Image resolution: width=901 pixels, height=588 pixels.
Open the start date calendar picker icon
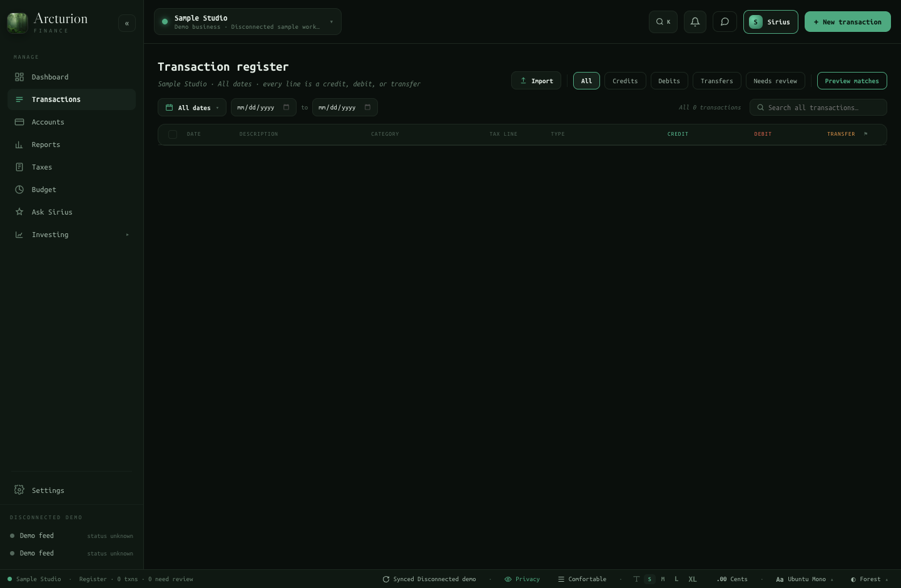click(286, 107)
